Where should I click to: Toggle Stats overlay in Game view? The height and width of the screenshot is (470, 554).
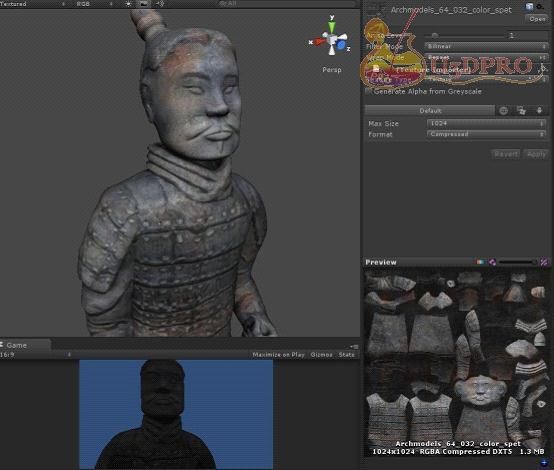(x=347, y=354)
